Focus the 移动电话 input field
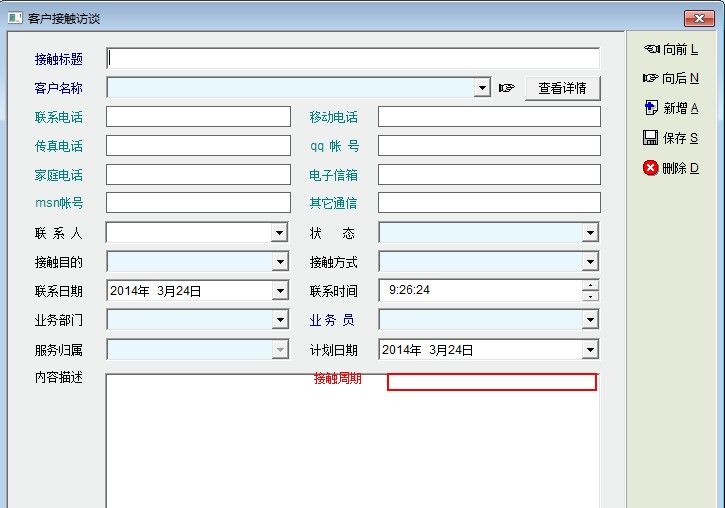Screen dimensions: 725x508 click(x=489, y=117)
